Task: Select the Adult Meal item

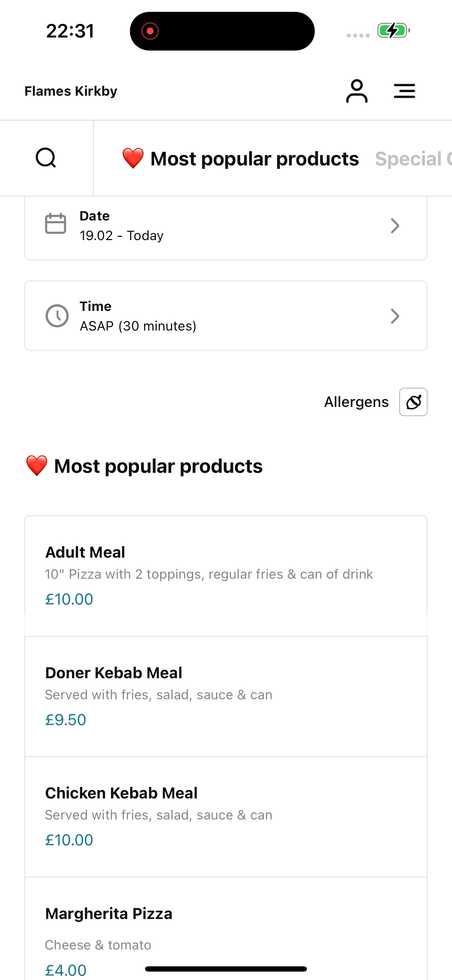Action: [226, 576]
